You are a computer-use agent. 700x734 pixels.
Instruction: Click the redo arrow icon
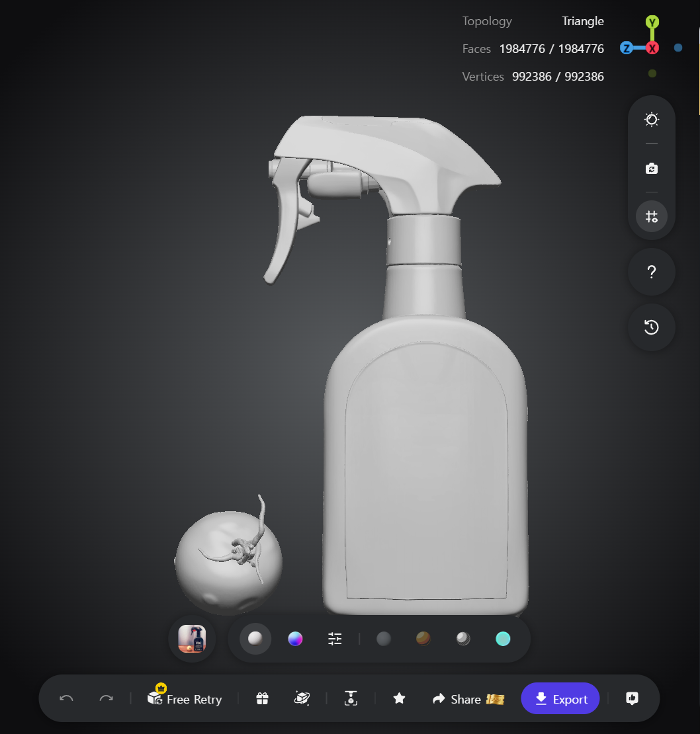pos(107,698)
